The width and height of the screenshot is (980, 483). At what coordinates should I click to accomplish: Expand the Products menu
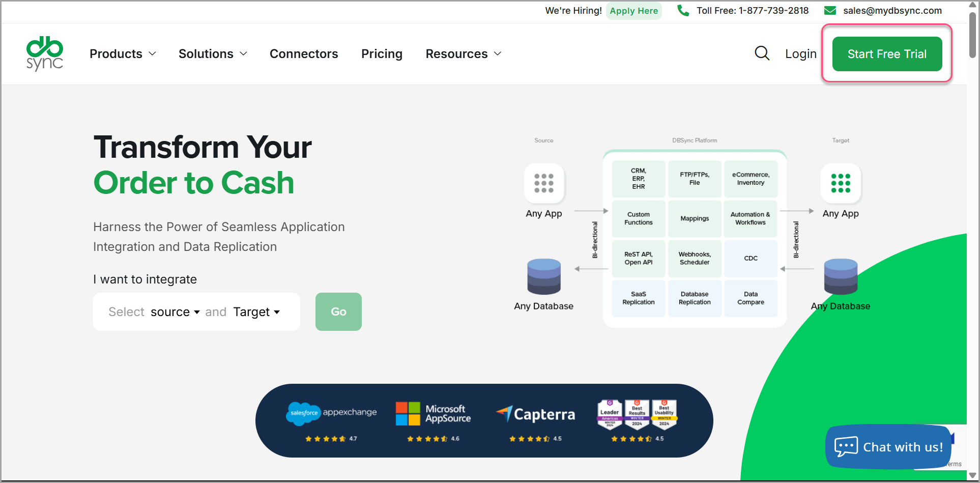point(123,54)
